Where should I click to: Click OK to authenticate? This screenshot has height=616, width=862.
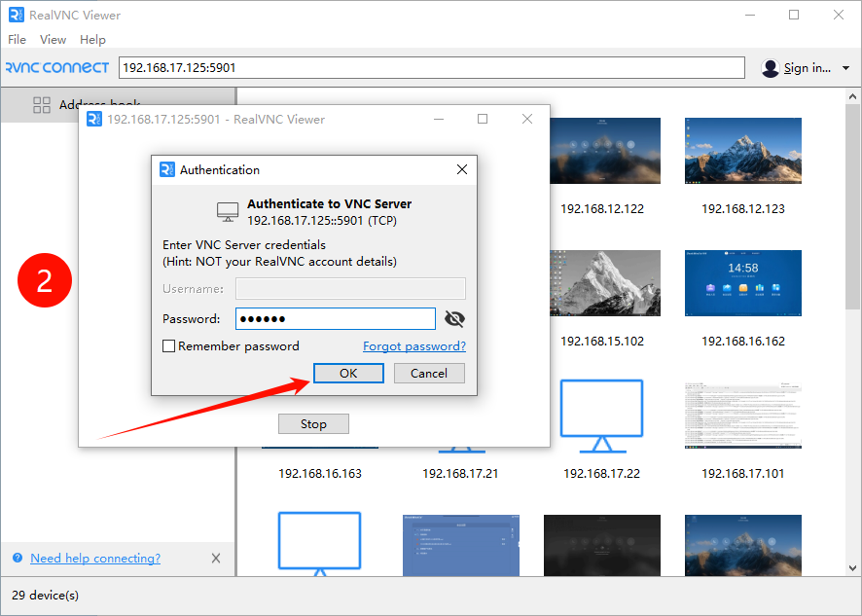tap(348, 374)
